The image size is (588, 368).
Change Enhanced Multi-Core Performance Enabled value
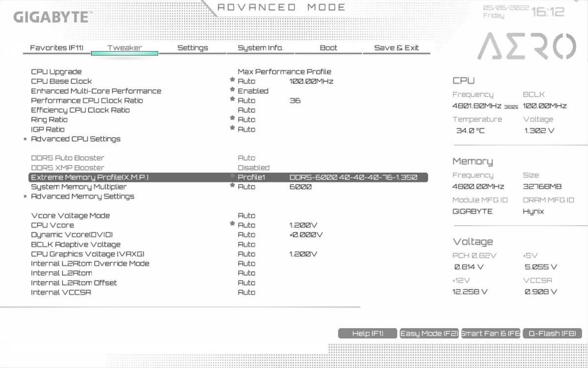pyautogui.click(x=253, y=91)
